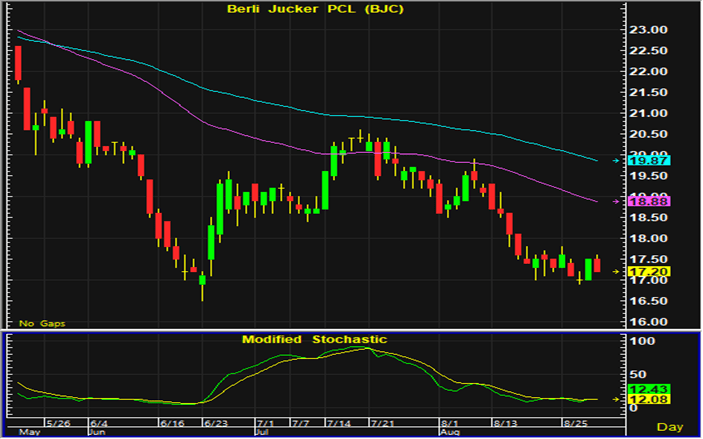Click the yellow 17.20 last price label
The height and width of the screenshot is (439, 703).
pos(638,271)
